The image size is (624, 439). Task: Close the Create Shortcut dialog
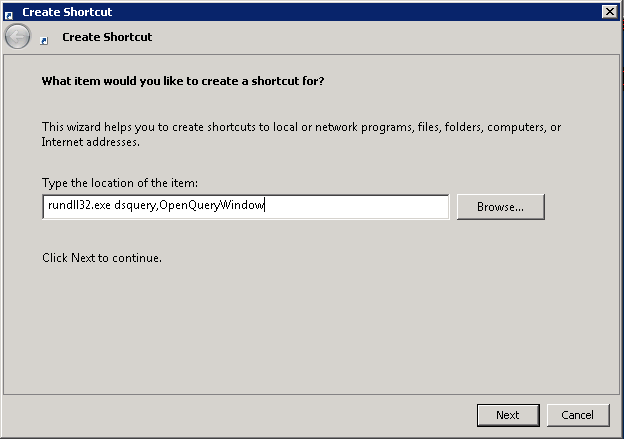[609, 11]
